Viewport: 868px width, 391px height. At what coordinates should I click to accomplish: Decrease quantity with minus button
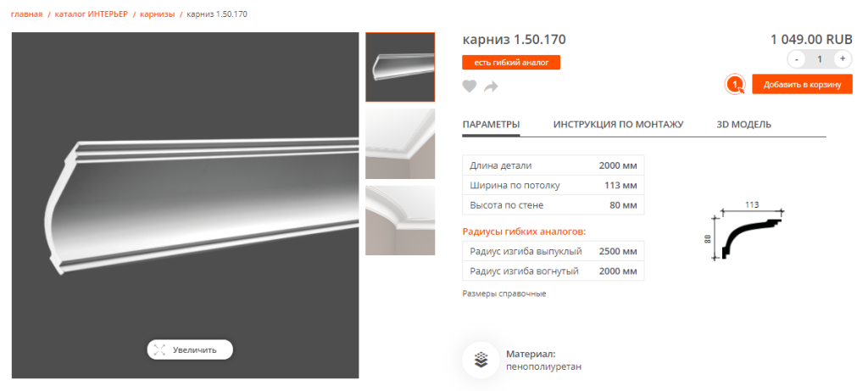tap(796, 59)
